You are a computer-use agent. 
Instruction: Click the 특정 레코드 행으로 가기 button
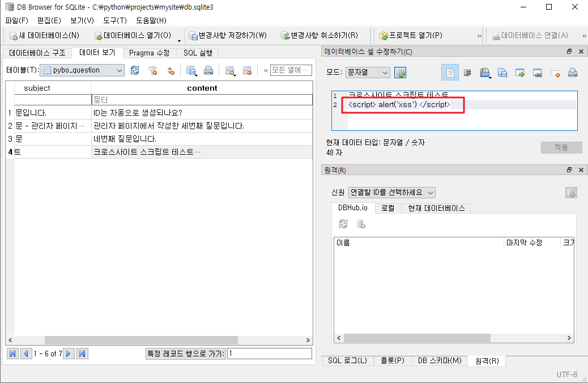click(x=186, y=354)
